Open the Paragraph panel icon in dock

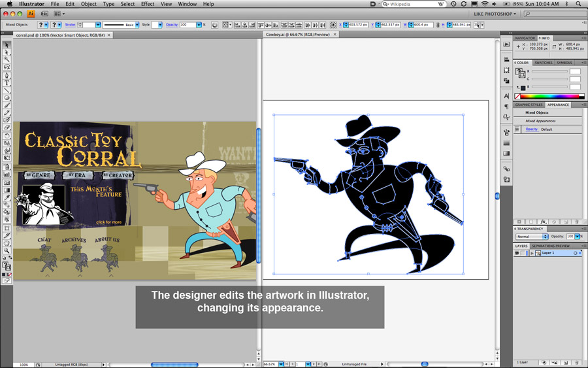[x=506, y=107]
